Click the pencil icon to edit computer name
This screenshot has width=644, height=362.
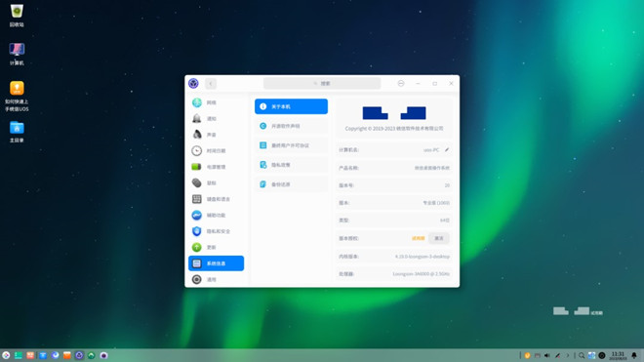[447, 150]
